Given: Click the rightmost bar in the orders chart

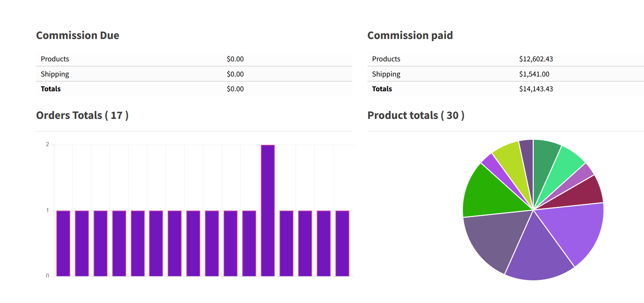Looking at the screenshot, I should [342, 243].
